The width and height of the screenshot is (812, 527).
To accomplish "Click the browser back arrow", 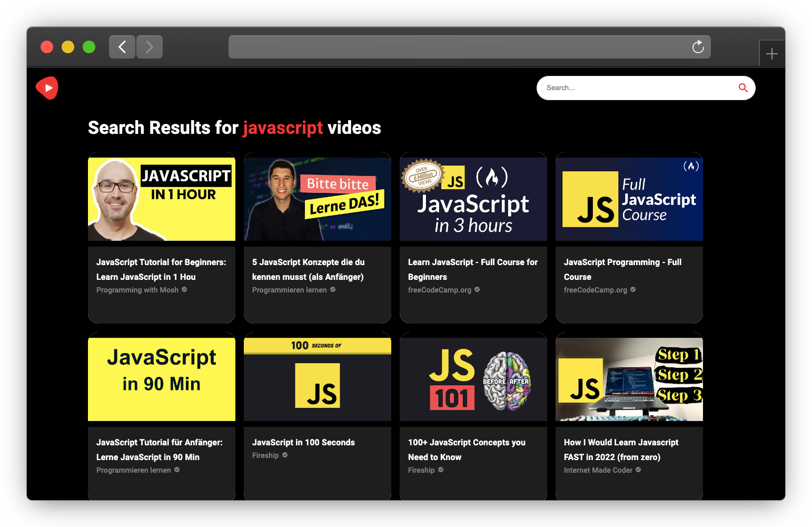I will (x=122, y=47).
